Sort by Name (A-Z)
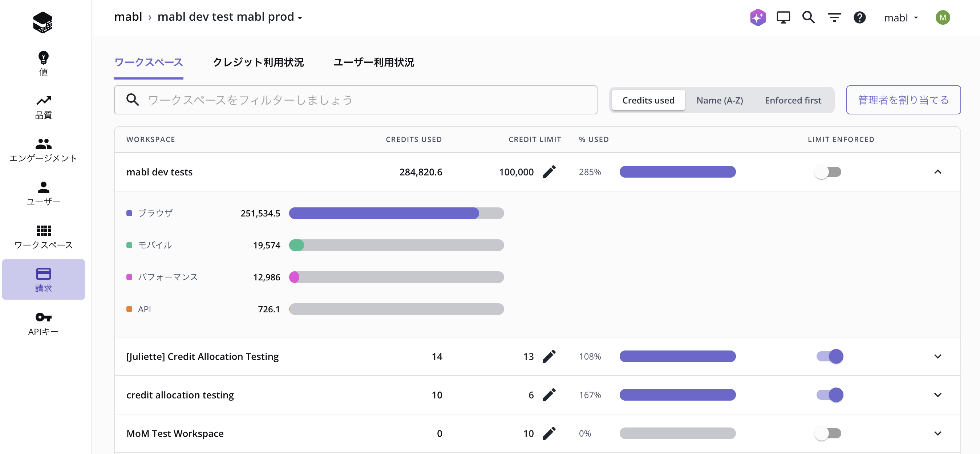Viewport: 980px width, 454px height. point(720,100)
